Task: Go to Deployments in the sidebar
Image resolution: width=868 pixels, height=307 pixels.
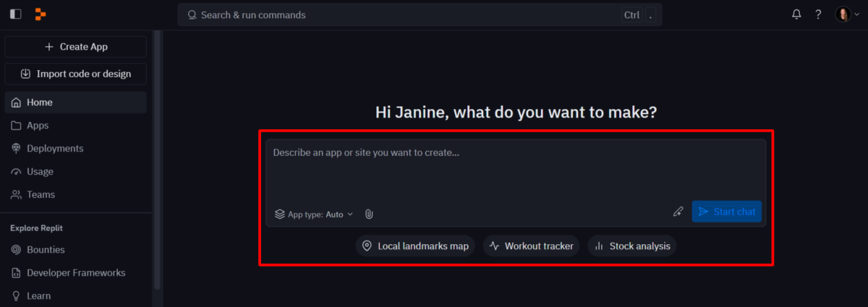Action: 55,149
